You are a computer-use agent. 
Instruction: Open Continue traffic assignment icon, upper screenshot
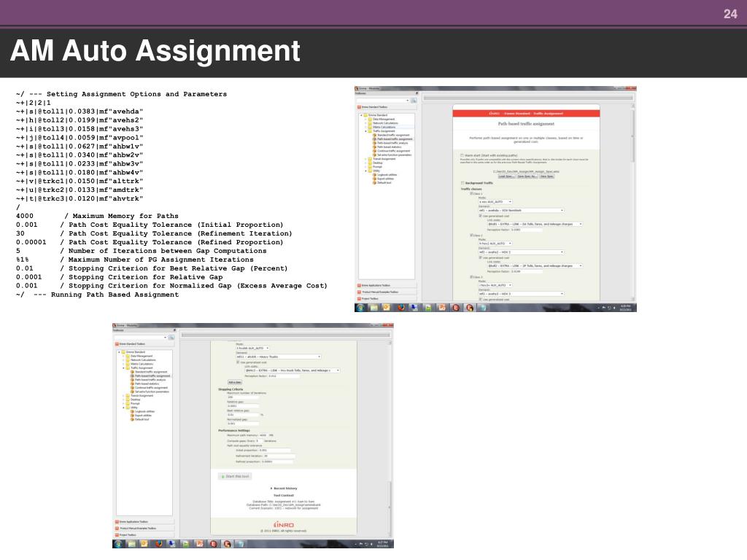(x=374, y=151)
